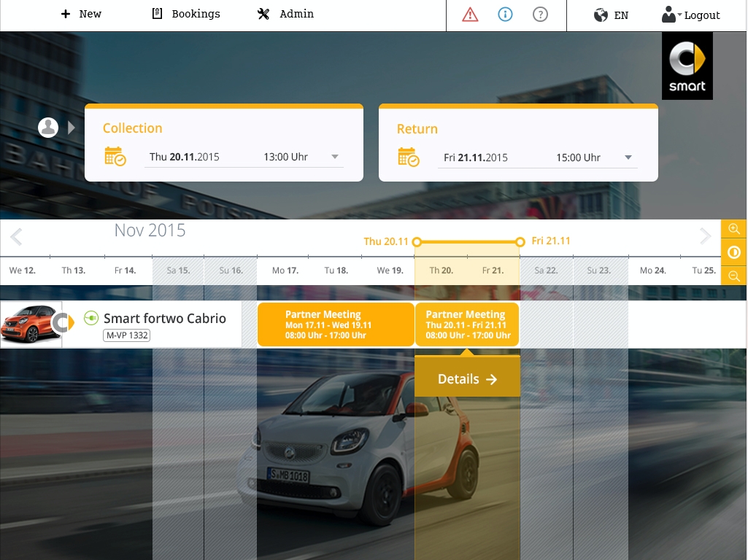The width and height of the screenshot is (748, 560).
Task: Select day Su 23. in timeline
Action: pos(598,271)
